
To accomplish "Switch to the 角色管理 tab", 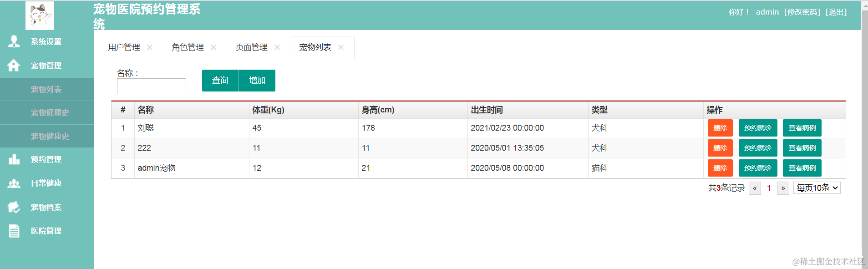I will pyautogui.click(x=188, y=47).
